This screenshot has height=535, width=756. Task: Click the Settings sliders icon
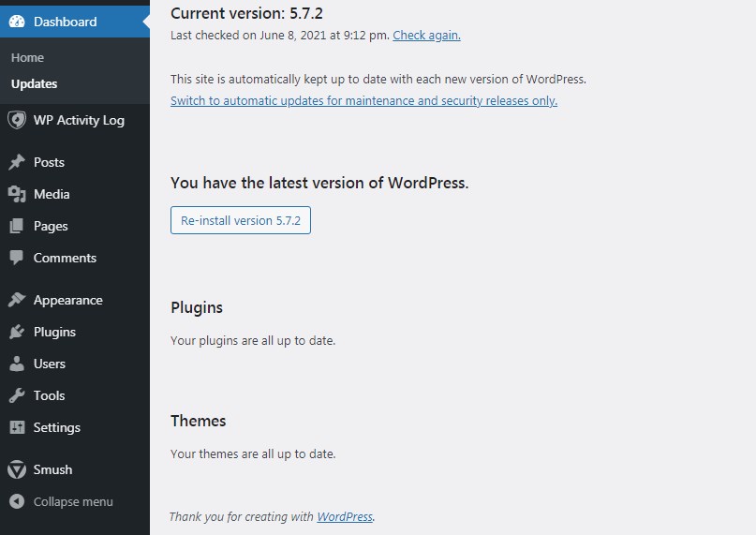click(x=17, y=427)
